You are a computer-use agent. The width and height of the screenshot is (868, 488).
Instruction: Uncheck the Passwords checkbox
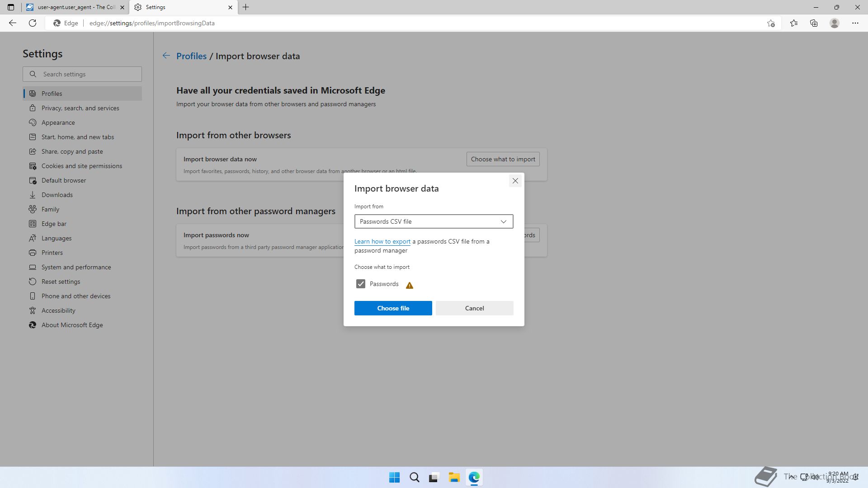click(x=360, y=284)
